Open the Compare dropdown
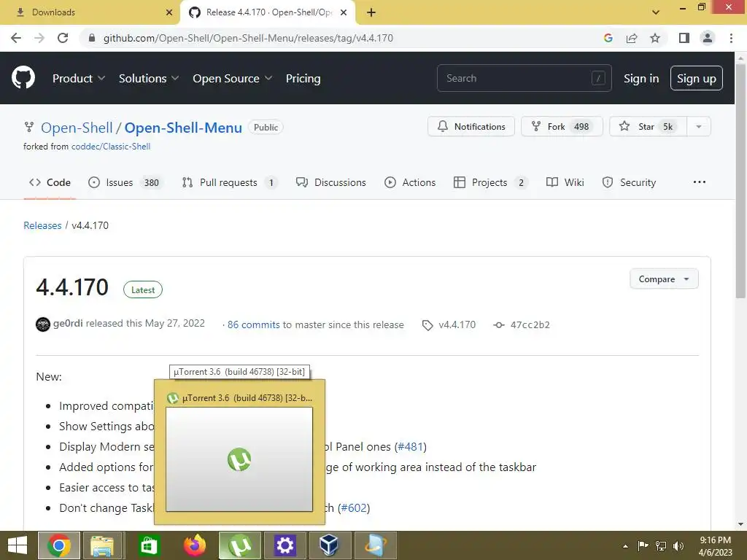The width and height of the screenshot is (747, 560). click(x=664, y=279)
